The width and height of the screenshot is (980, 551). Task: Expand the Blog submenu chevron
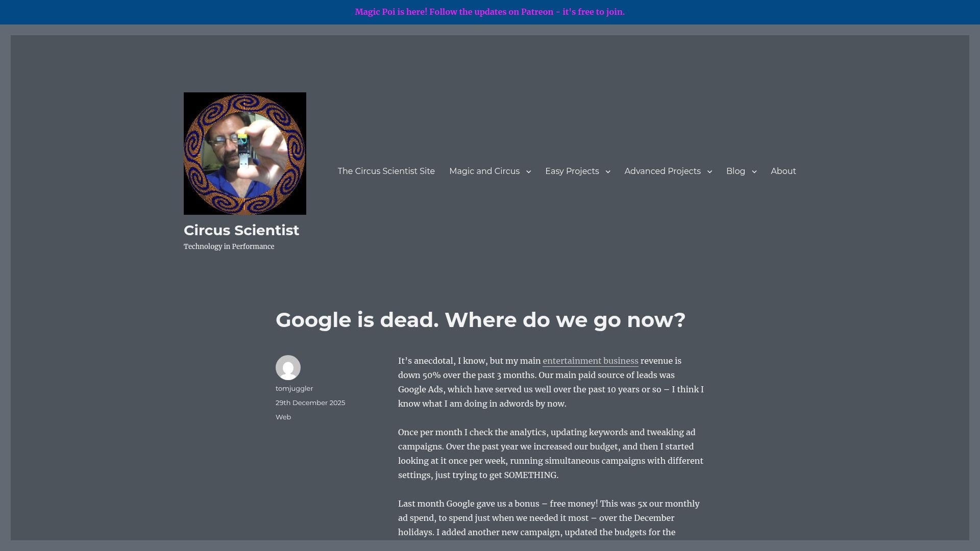(754, 171)
